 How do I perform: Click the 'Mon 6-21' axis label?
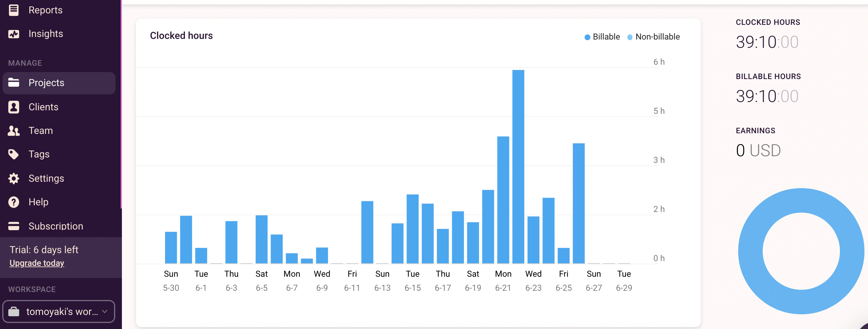click(x=503, y=281)
